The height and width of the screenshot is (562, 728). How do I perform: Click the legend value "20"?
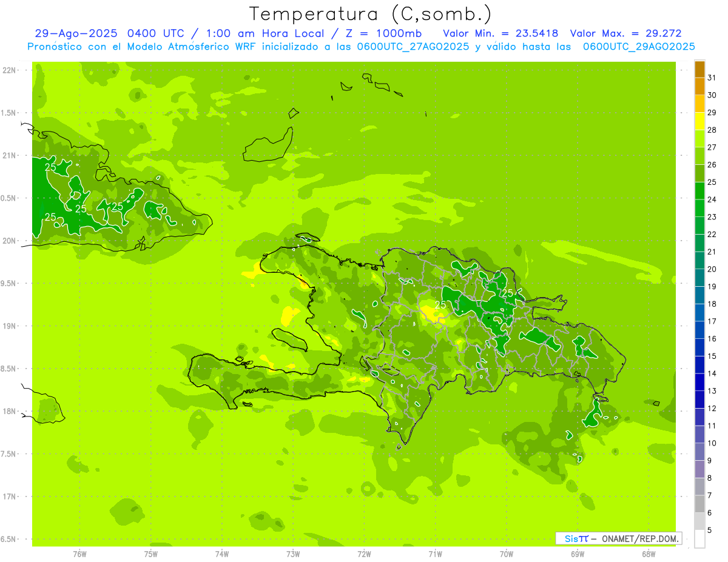712,269
